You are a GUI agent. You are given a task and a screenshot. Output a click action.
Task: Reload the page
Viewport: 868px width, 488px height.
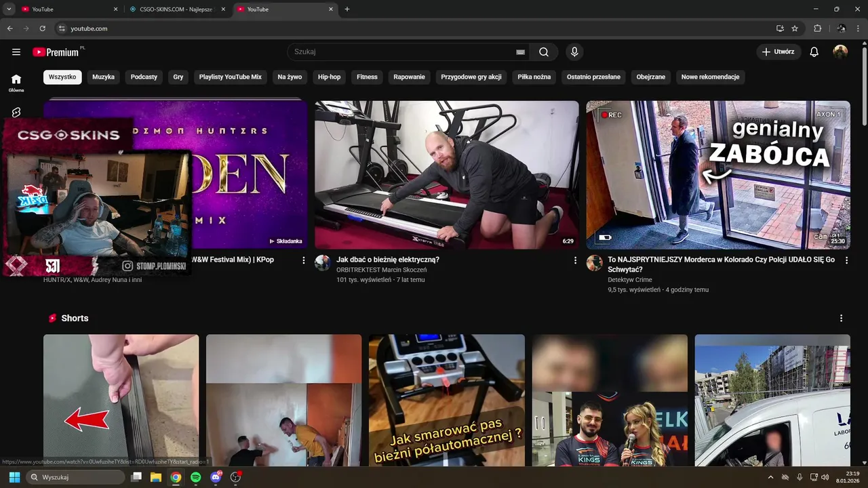(42, 28)
